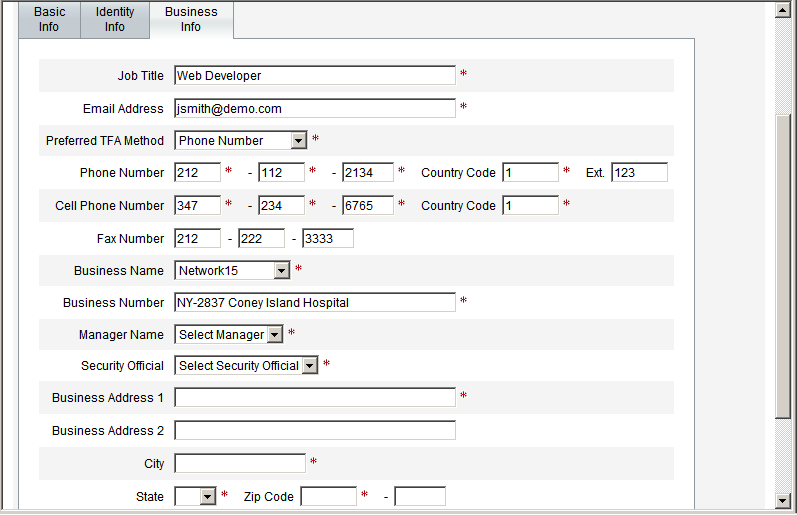The width and height of the screenshot is (797, 516).
Task: Focus the Email Address field
Action: 314,108
